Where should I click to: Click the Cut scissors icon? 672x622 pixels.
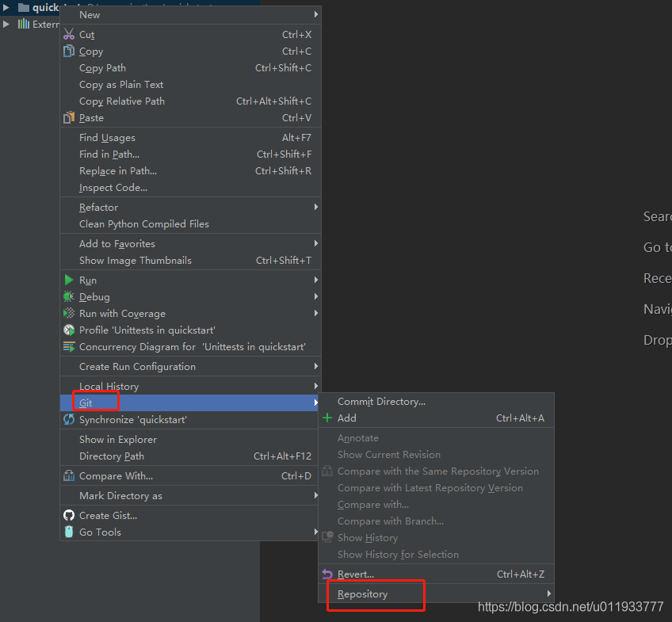(69, 34)
